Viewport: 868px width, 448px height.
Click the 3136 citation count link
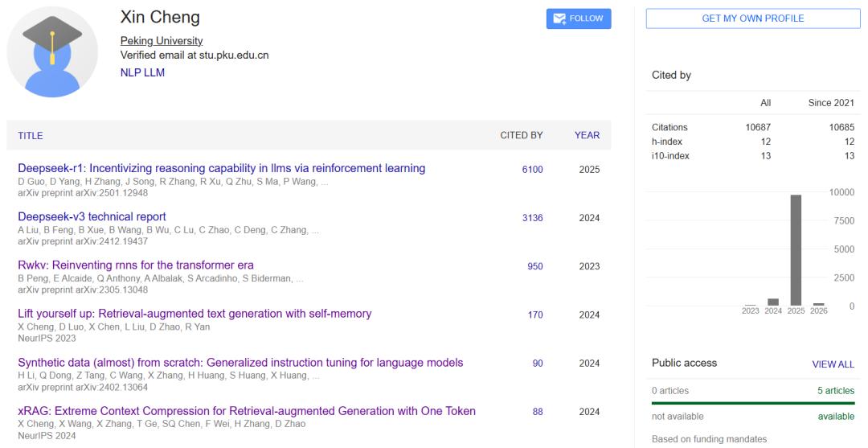pos(532,218)
